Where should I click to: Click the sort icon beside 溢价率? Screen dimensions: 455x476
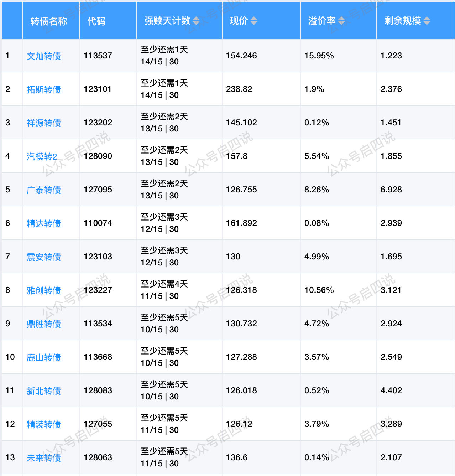341,21
